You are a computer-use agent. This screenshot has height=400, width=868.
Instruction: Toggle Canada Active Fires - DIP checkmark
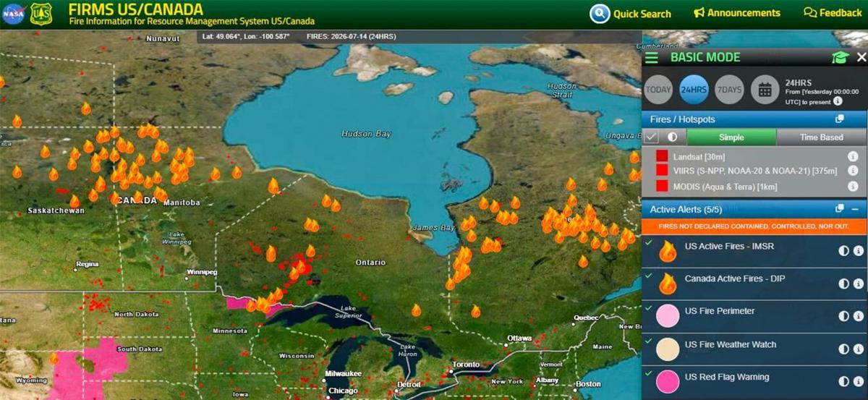(x=649, y=275)
